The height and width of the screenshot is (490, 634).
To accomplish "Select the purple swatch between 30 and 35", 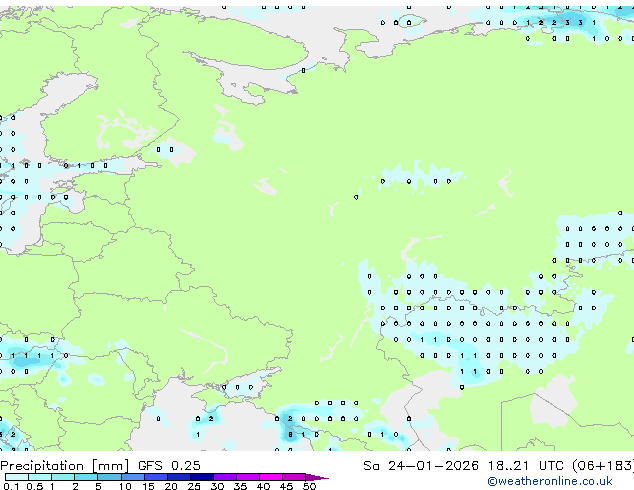I will point(224,477).
